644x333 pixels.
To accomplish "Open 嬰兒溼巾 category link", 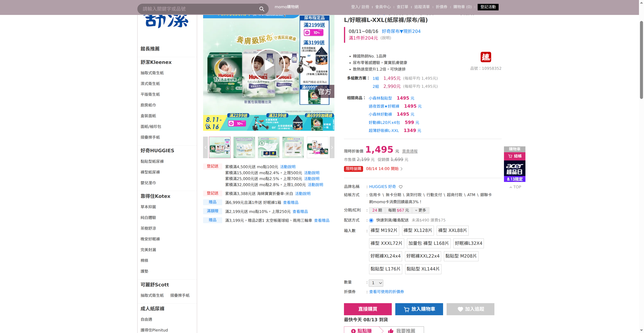I will coord(148,183).
